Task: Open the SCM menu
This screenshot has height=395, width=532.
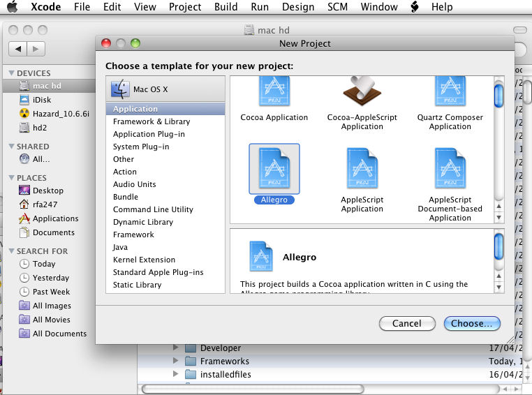Action: 337,6
